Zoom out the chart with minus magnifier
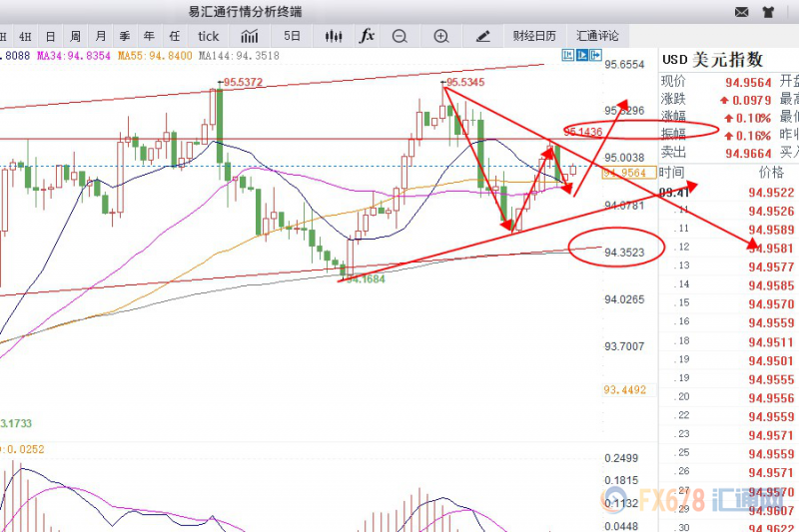The height and width of the screenshot is (532, 799). pos(399,36)
